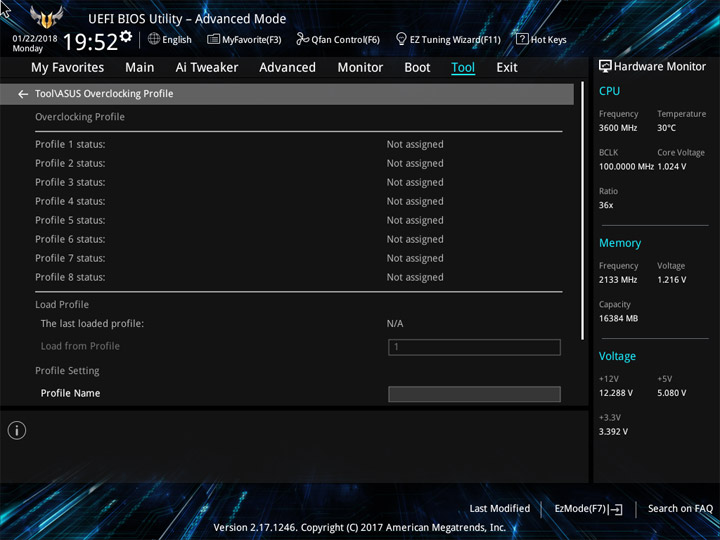
Task: Select the Monitor tab
Action: (x=360, y=68)
